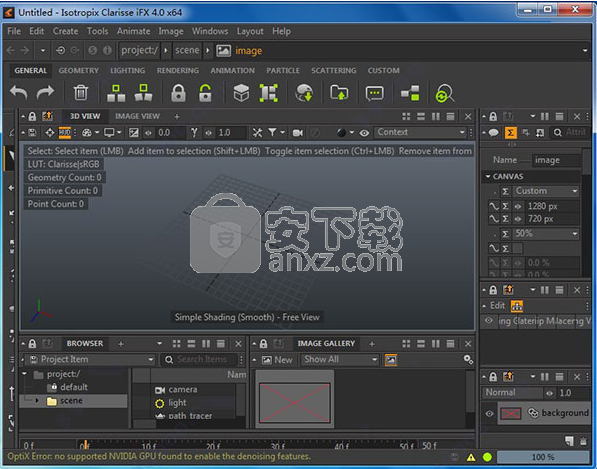Collapse the project:/ tree node arrow
This screenshot has width=597, height=469.
[24, 374]
